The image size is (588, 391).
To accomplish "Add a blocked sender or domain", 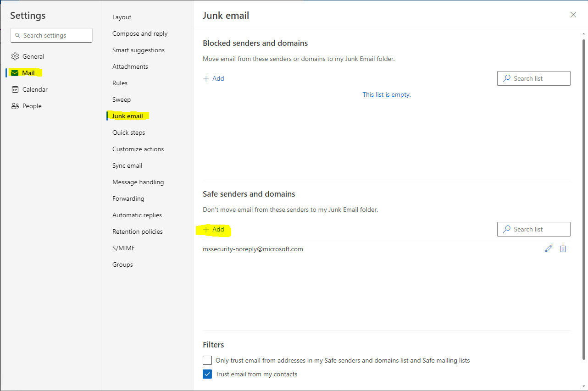I will point(214,78).
